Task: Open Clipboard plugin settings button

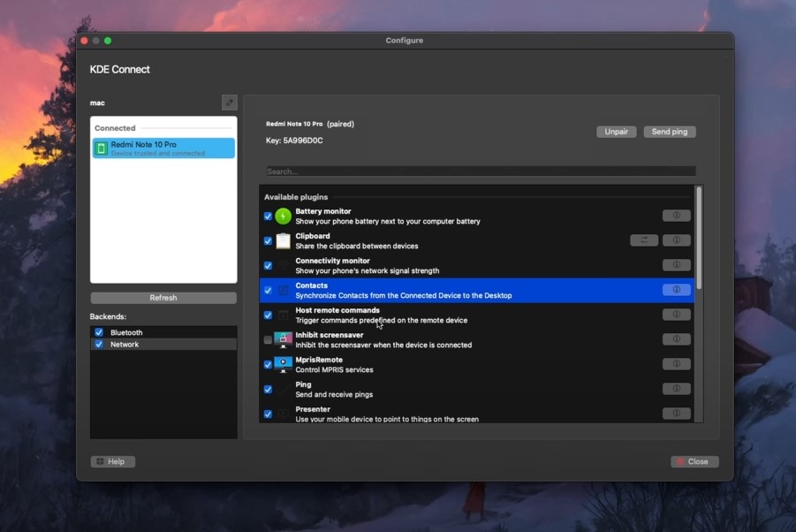Action: [644, 240]
